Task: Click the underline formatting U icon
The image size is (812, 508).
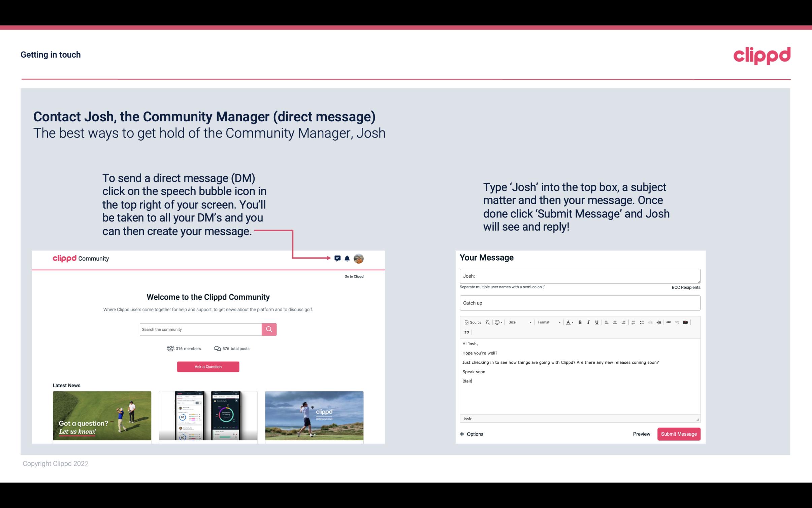Action: tap(597, 322)
